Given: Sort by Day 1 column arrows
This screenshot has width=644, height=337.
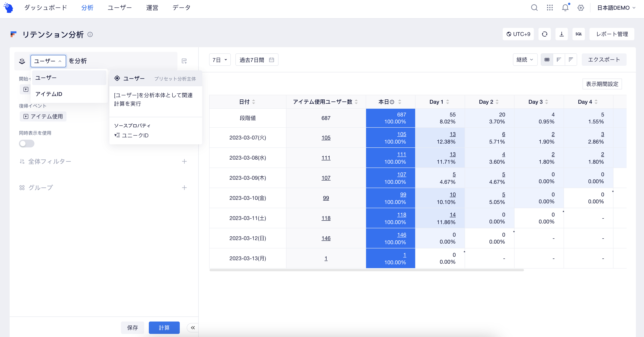Looking at the screenshot, I should 447,102.
